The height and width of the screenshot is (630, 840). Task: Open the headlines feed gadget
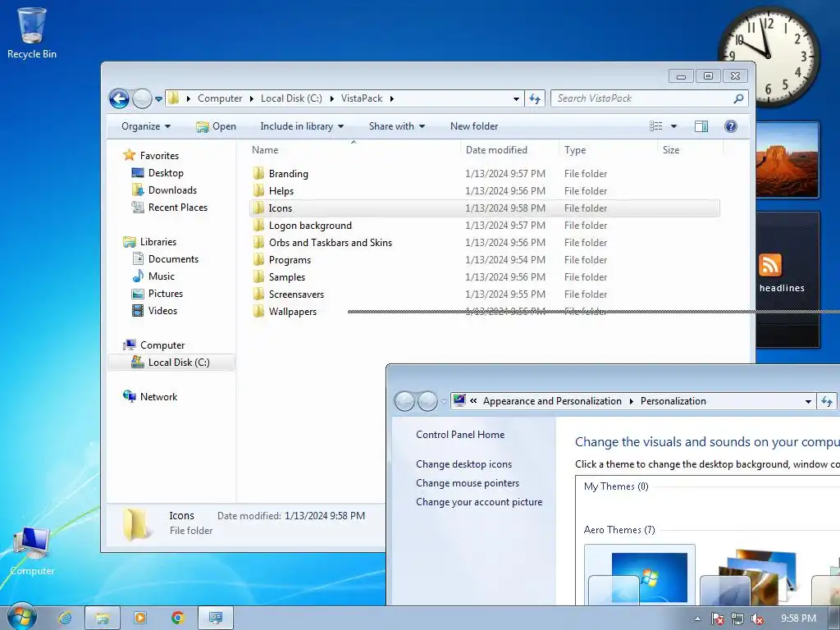[787, 279]
